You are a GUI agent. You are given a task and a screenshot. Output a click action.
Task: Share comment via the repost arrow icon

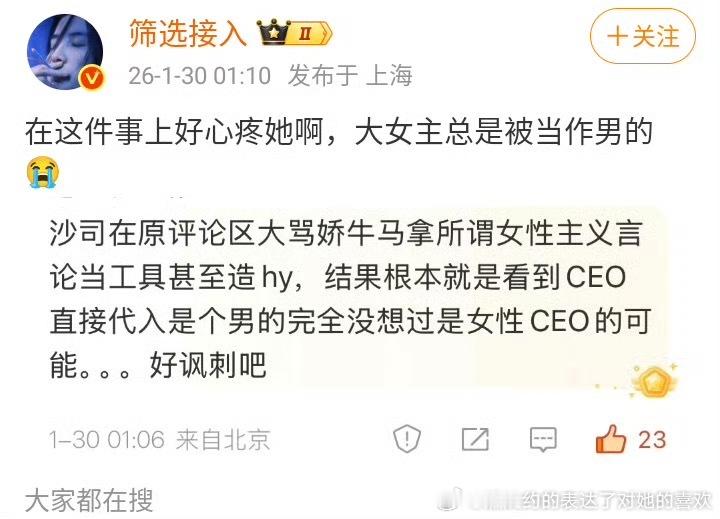475,439
